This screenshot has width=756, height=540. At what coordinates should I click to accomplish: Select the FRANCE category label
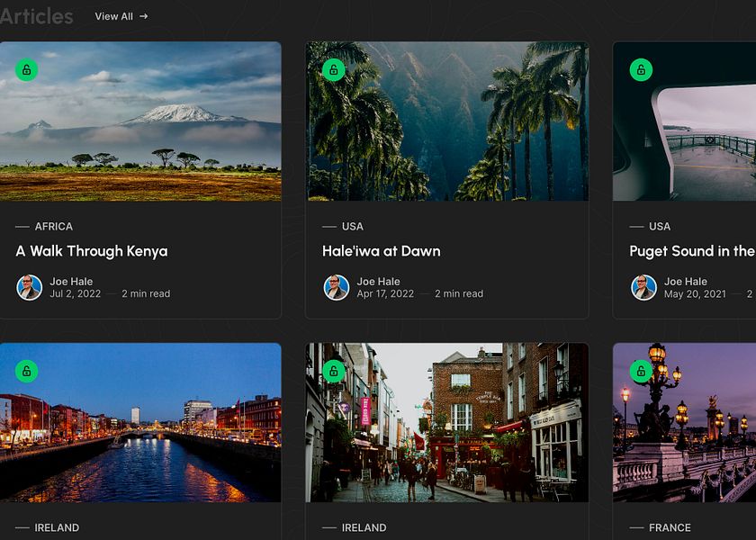(670, 528)
